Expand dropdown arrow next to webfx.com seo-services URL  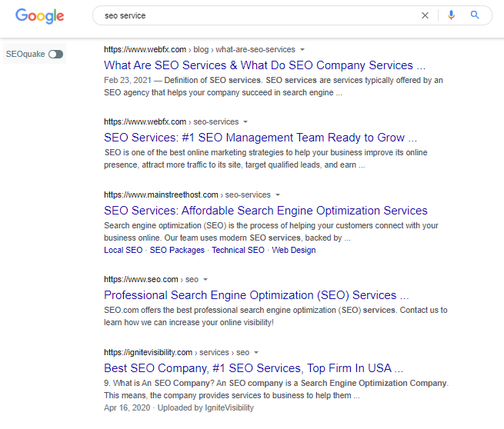click(x=245, y=122)
